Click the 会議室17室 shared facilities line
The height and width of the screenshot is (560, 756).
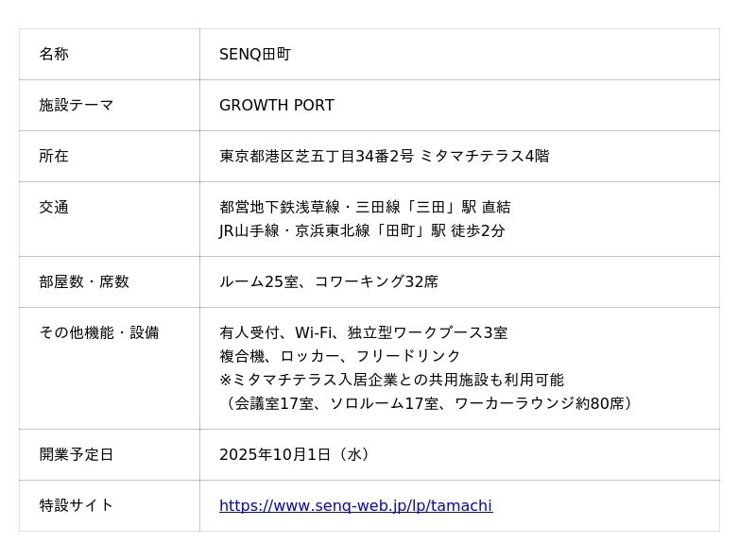click(429, 403)
